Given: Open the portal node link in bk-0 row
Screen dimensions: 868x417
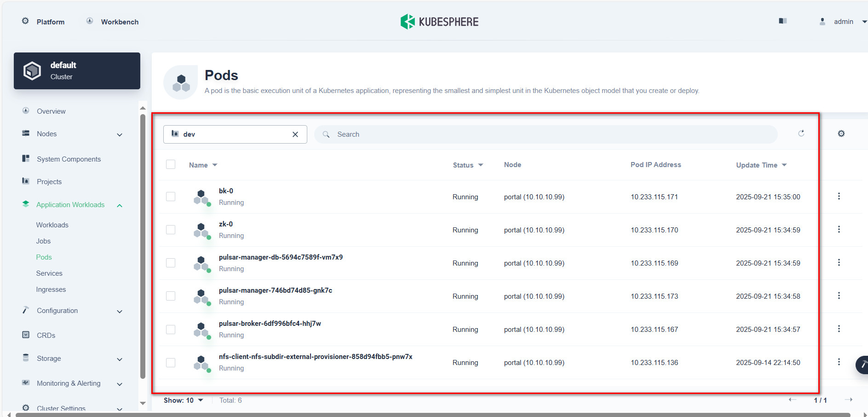Looking at the screenshot, I should (534, 197).
